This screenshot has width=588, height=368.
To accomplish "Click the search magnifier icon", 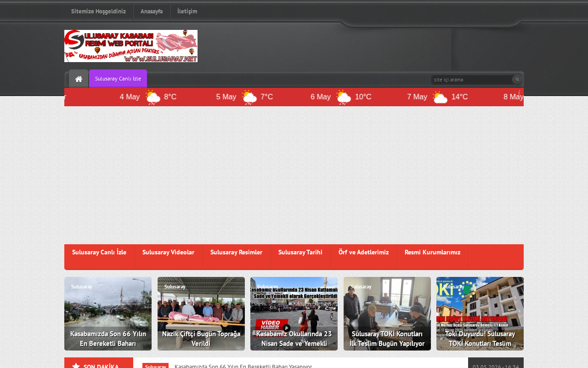I will pyautogui.click(x=517, y=79).
